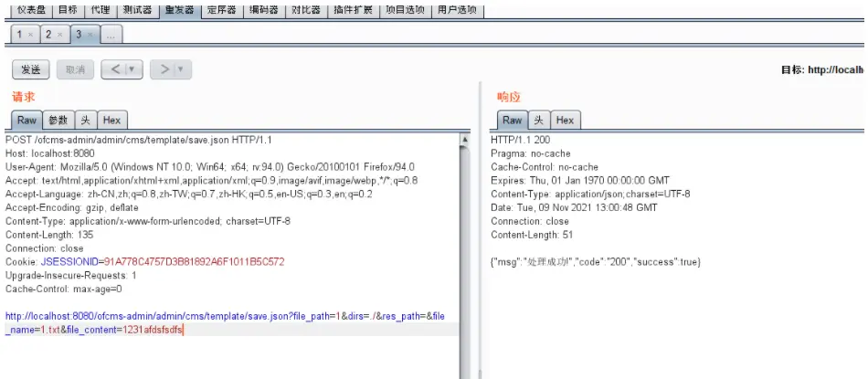The image size is (868, 379).
Task: Click request pane scrollbar up arrow
Action: click(465, 141)
